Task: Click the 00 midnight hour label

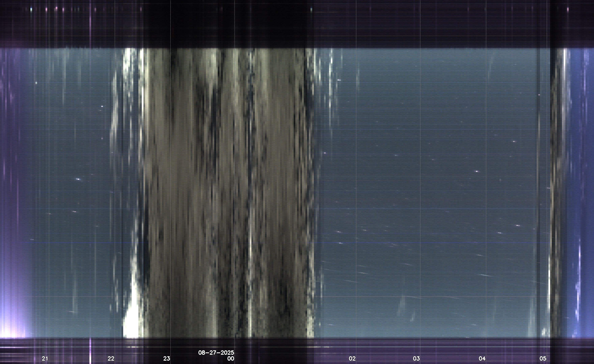Action: point(231,358)
